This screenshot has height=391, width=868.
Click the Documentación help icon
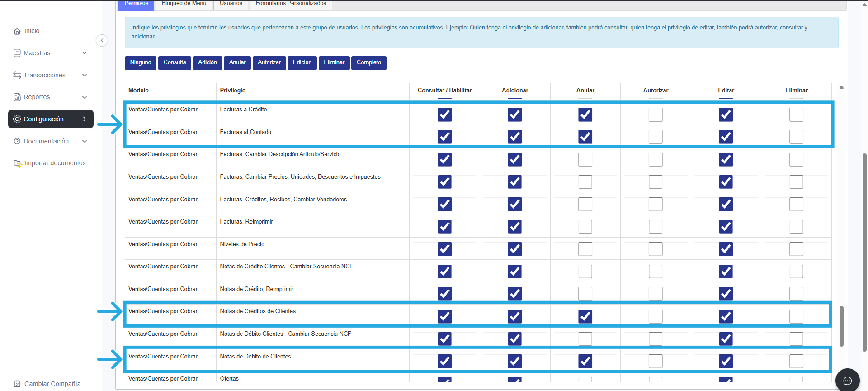coord(17,141)
